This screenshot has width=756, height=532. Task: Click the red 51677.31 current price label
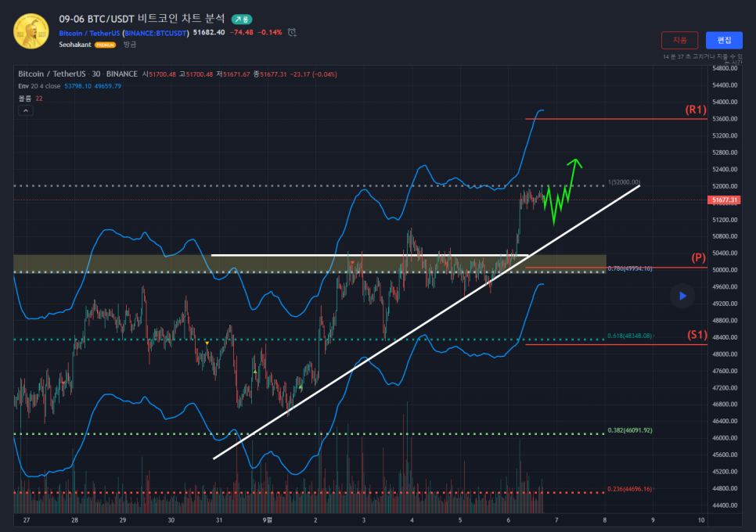pos(723,200)
